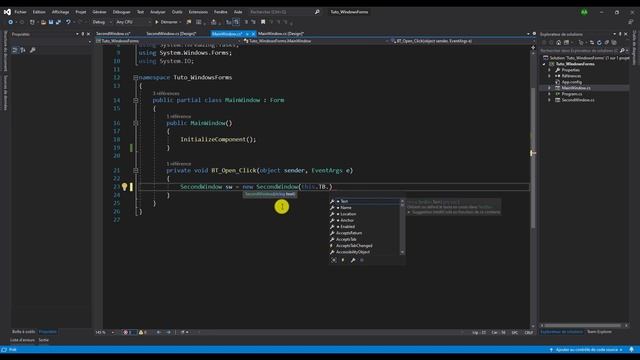Click the Properties panel alphabetical sort icon
The image size is (640, 360).
pyautogui.click(x=22, y=50)
